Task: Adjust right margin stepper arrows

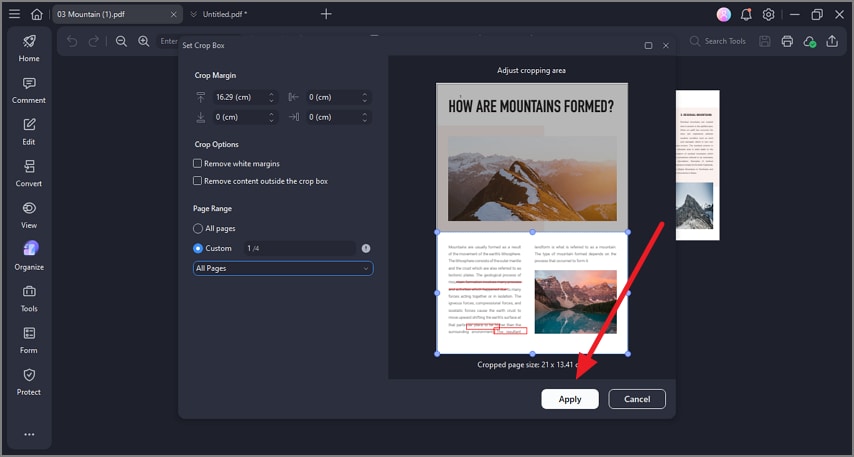Action: tap(364, 117)
